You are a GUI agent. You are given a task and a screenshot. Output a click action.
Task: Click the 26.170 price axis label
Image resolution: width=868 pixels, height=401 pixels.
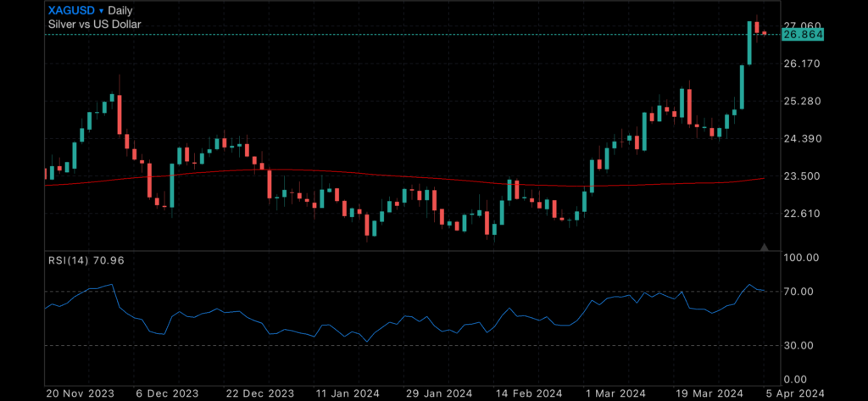(x=802, y=64)
